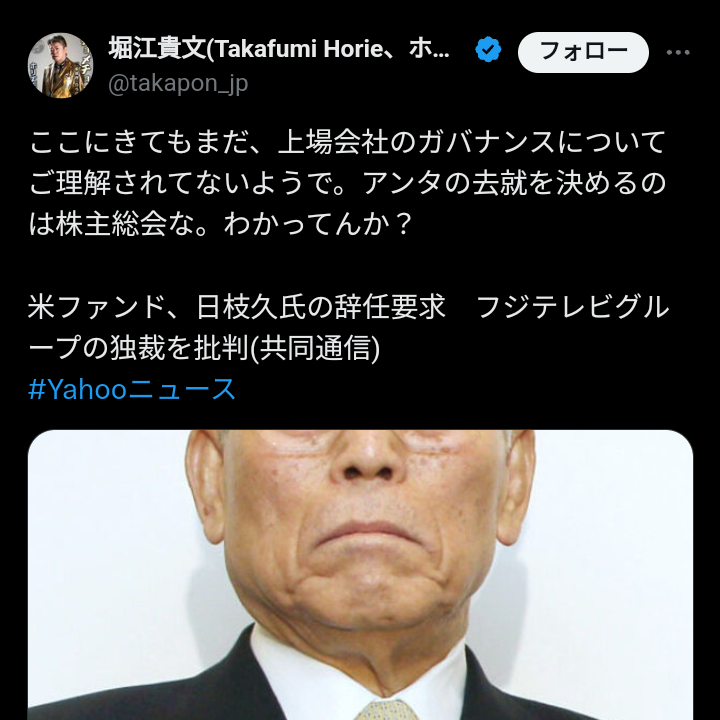Click the text line with 株主総会な
This screenshot has height=720, width=720.
click(219, 224)
